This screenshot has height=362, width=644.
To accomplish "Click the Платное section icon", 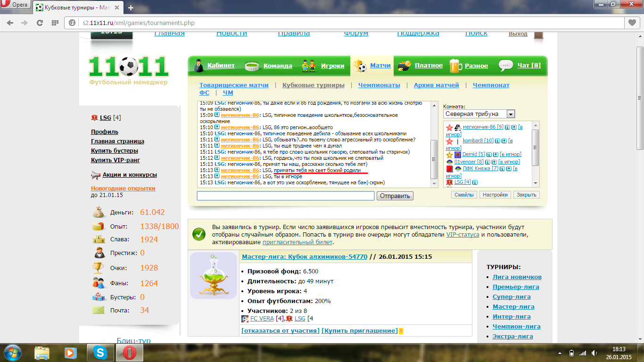I will (405, 66).
